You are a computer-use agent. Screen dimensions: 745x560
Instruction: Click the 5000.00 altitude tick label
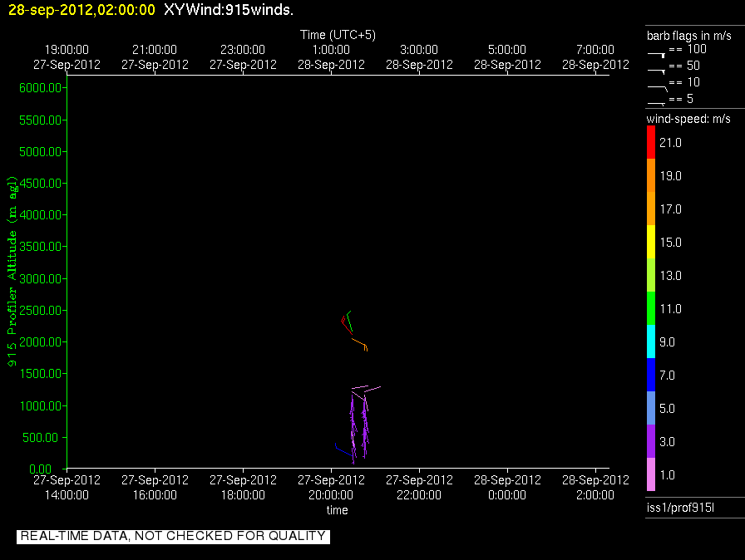41,152
